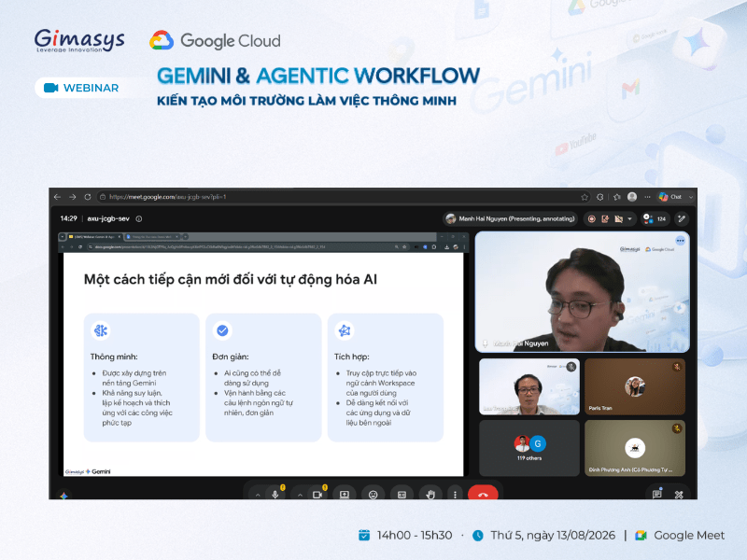Expand video settings chevron beside camera

[x=300, y=496]
